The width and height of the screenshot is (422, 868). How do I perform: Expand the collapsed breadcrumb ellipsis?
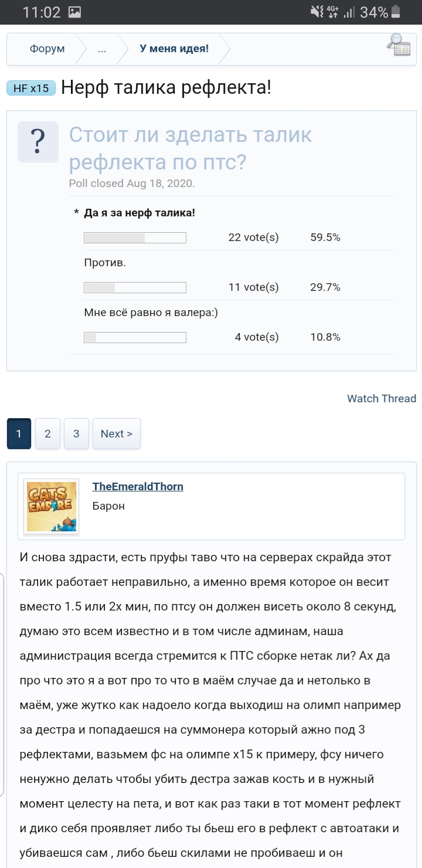tap(102, 49)
